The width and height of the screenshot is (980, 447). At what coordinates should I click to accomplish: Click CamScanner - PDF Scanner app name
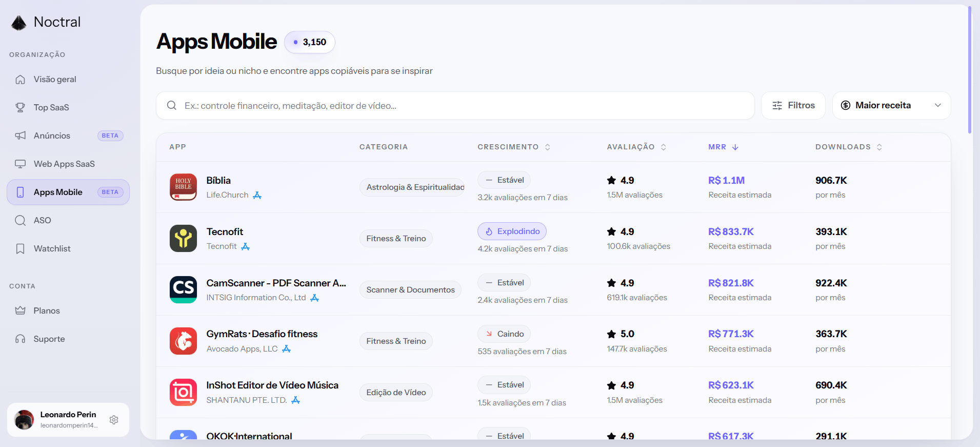click(x=276, y=283)
